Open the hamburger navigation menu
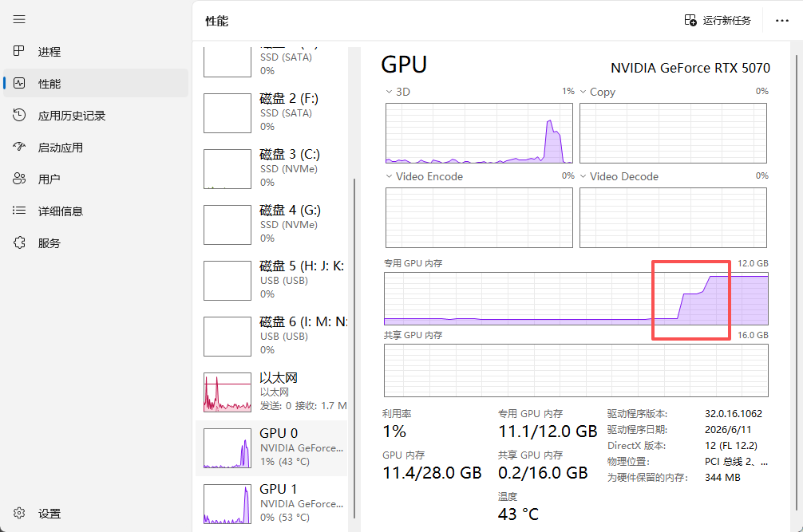The image size is (803, 532). point(19,19)
